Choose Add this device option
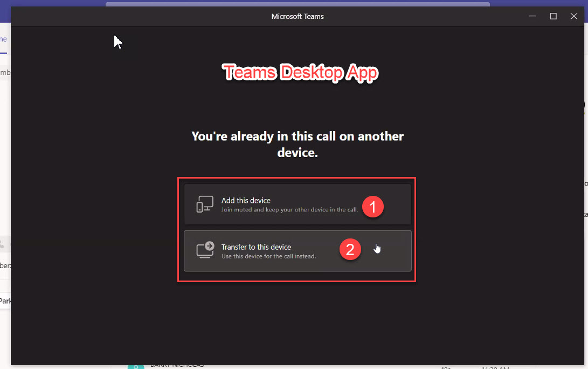Viewport: 588px width, 369px height. pyautogui.click(x=298, y=204)
